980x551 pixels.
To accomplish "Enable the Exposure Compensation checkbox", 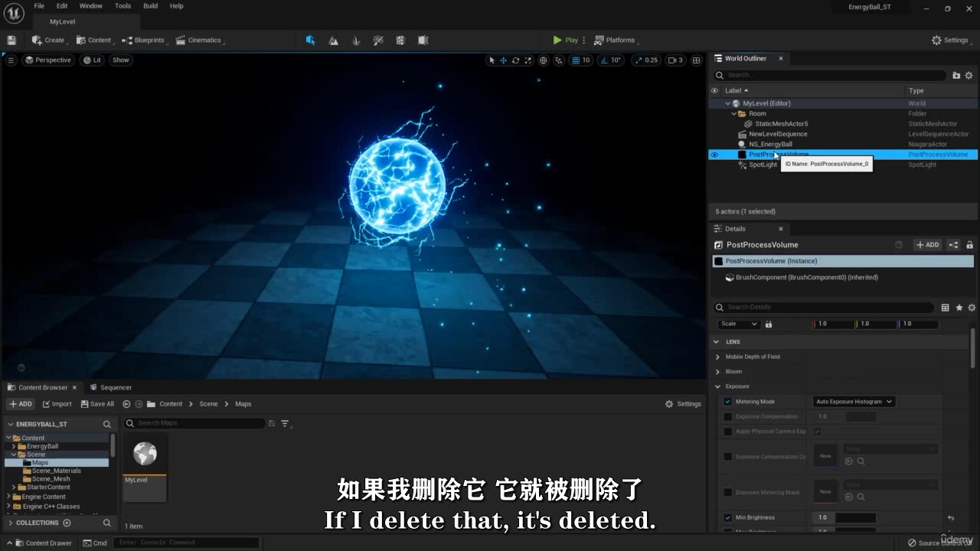I will click(727, 416).
